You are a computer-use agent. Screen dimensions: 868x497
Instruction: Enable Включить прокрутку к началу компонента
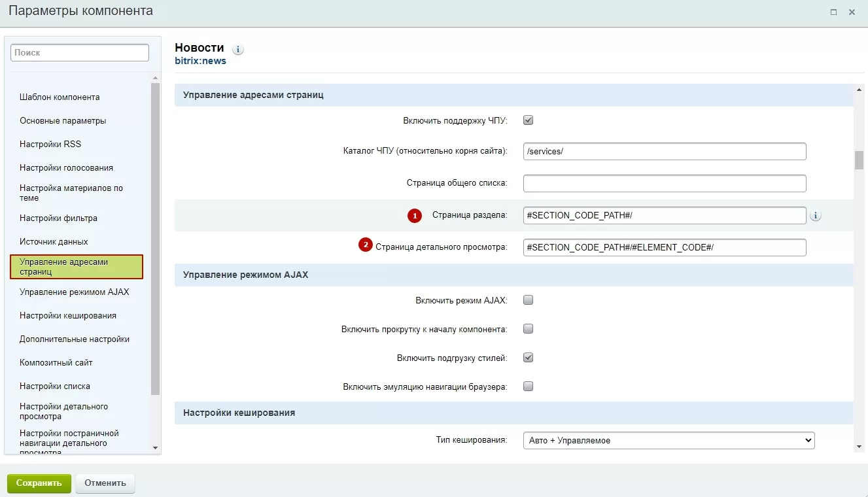529,329
